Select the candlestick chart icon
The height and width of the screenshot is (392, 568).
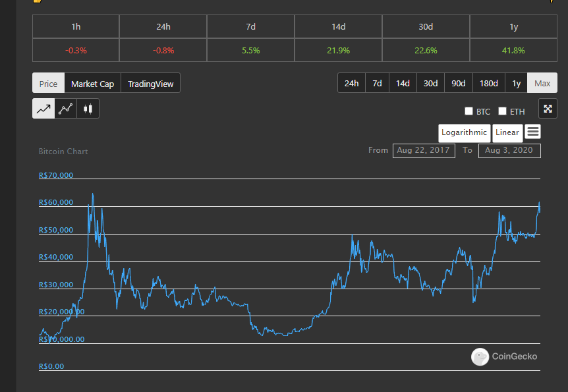[88, 109]
